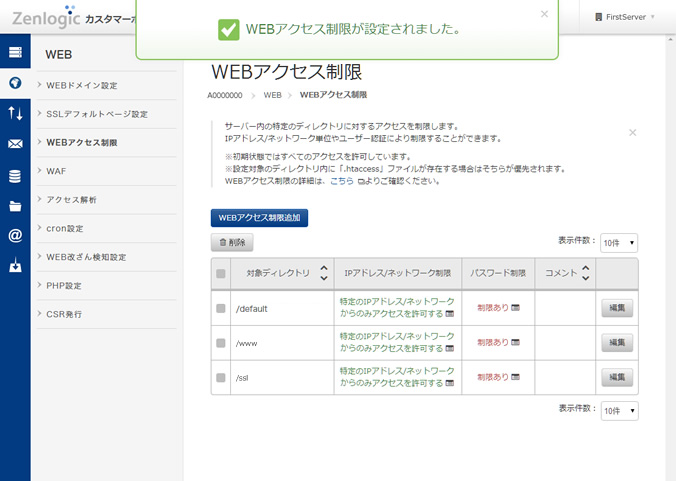
Task: Click 制限あり text in /default row
Action: [x=493, y=308]
